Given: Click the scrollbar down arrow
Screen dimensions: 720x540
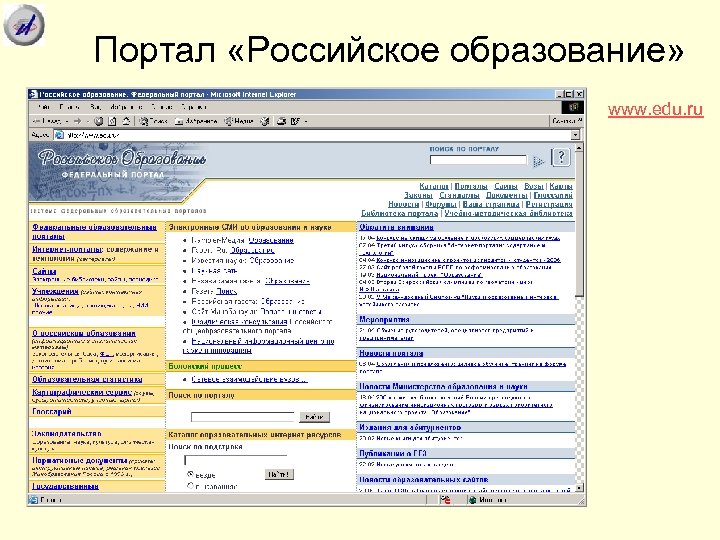Looking at the screenshot, I should [579, 488].
